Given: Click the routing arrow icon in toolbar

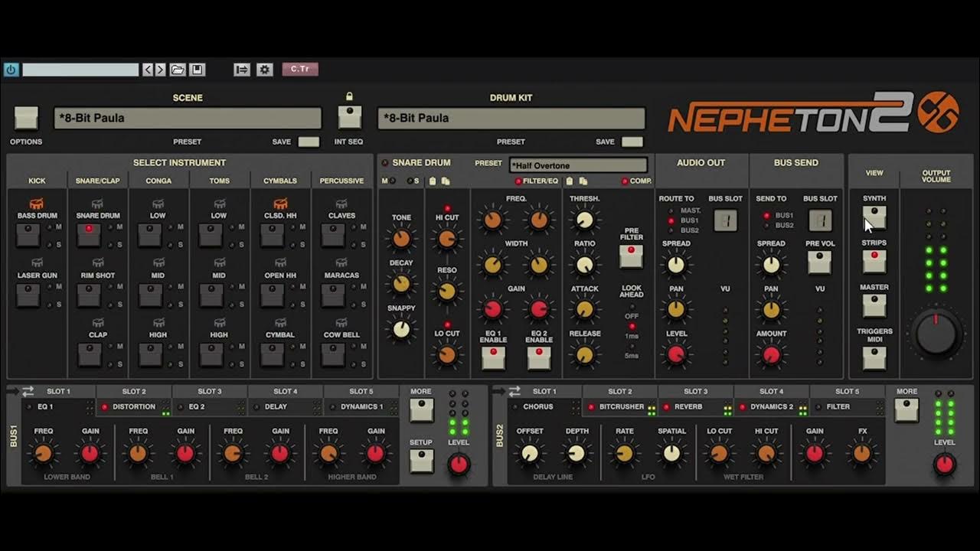Looking at the screenshot, I should (242, 70).
